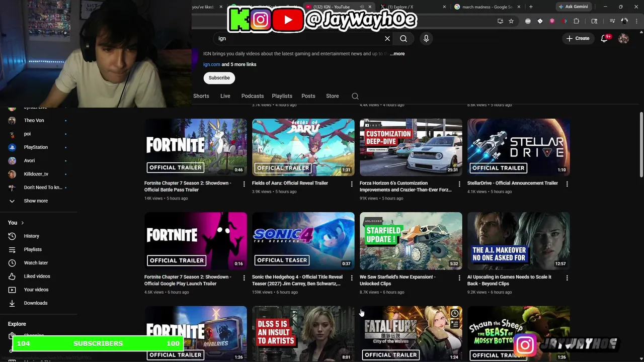
Task: Open Fortnite Battle Pass Trailer thumbnail
Action: click(x=196, y=147)
